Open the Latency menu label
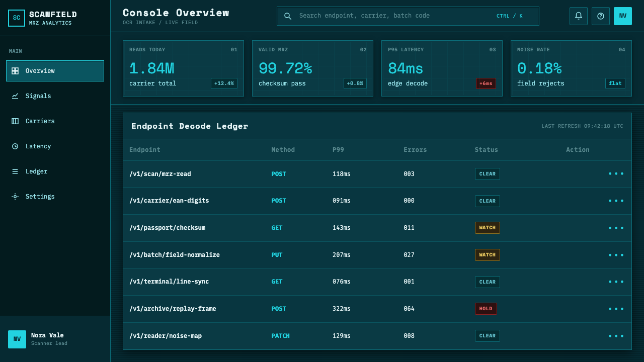Screen dimensions: 644x362 (38, 146)
